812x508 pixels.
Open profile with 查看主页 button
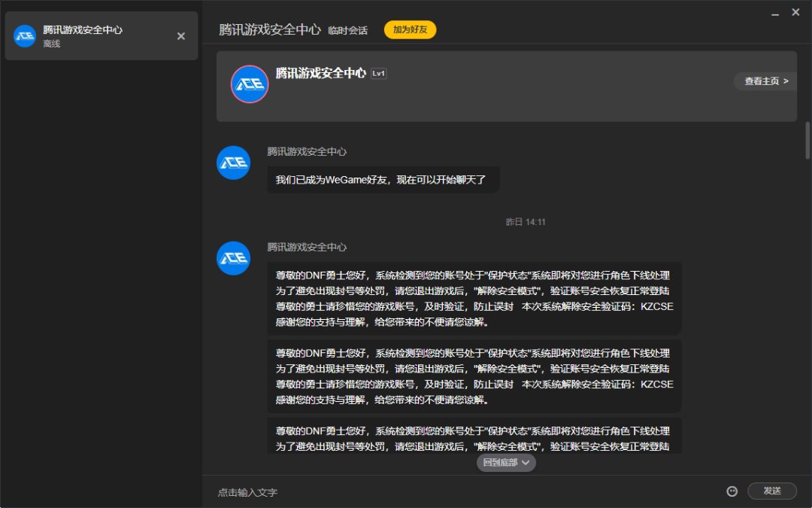tap(766, 81)
